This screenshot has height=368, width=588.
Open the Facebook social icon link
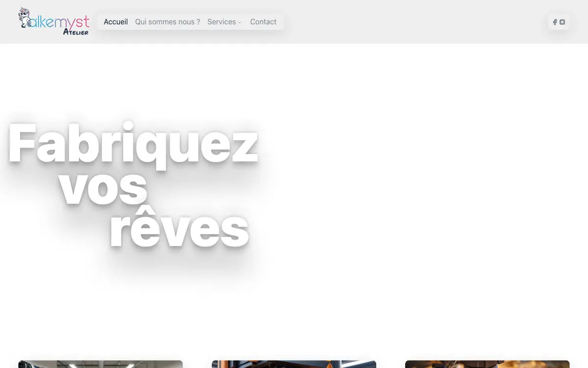click(x=555, y=22)
